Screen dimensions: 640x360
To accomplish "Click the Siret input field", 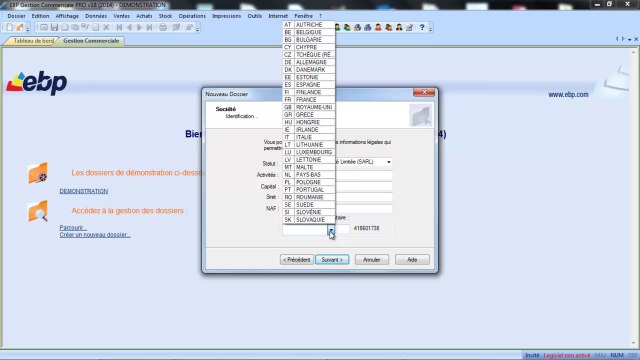I will 363,197.
